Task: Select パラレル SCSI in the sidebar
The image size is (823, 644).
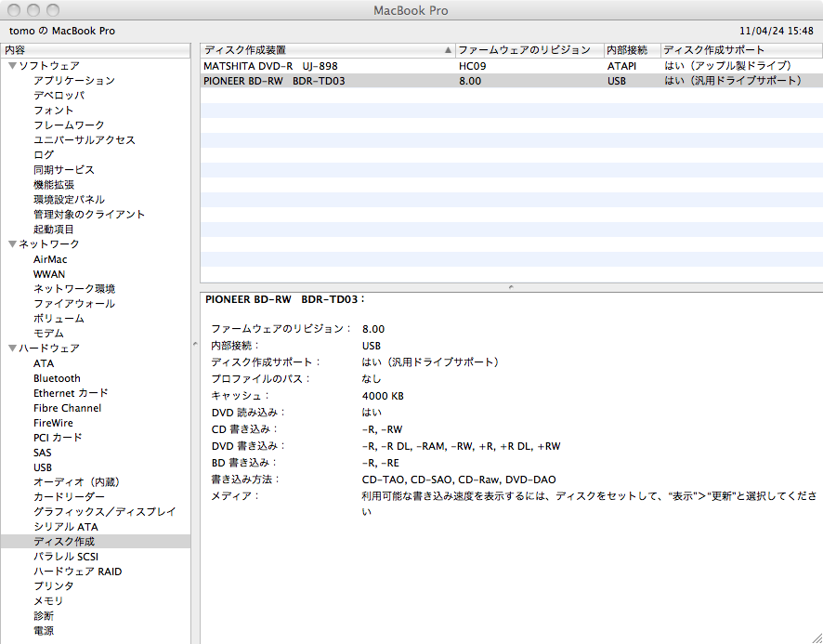Action: pos(66,557)
